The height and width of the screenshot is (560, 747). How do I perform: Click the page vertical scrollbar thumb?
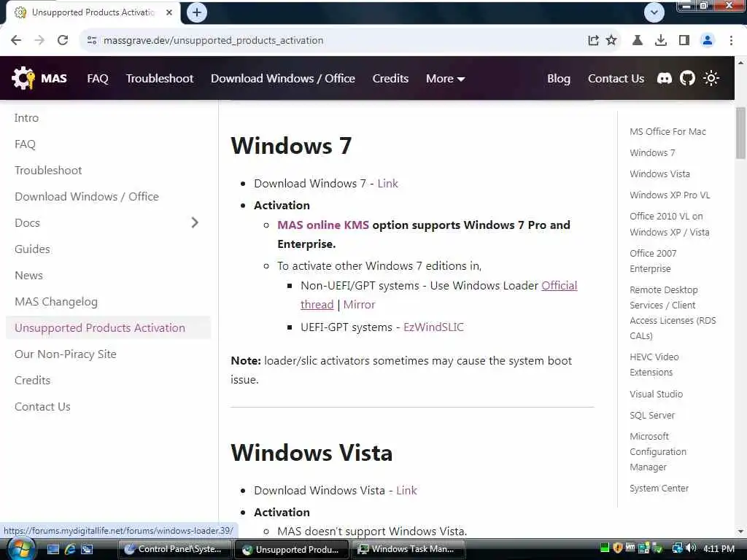pyautogui.click(x=740, y=133)
